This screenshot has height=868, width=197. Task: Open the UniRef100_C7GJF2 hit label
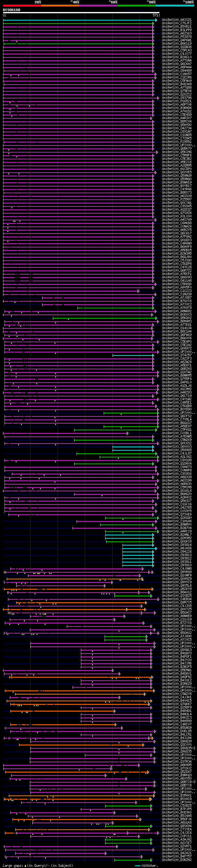click(177, 23)
